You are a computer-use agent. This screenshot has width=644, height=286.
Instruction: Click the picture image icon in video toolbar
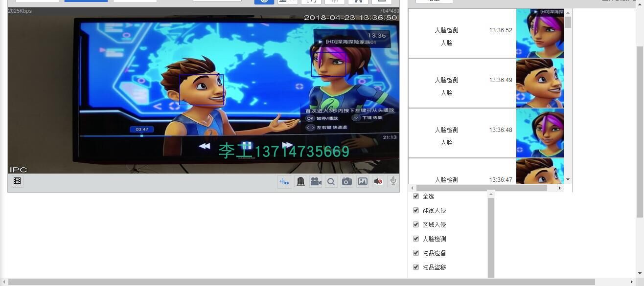coord(363,181)
